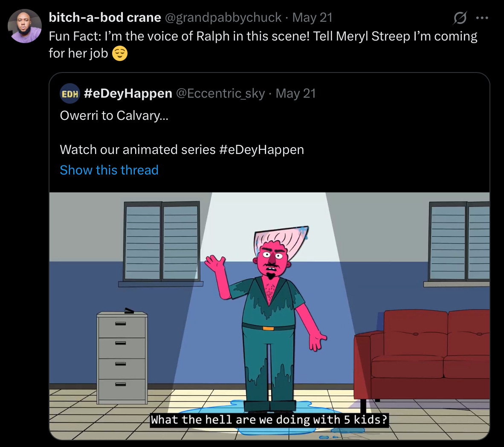This screenshot has height=447, width=504.
Task: Click the @Eccentric_sky handle
Action: (220, 93)
